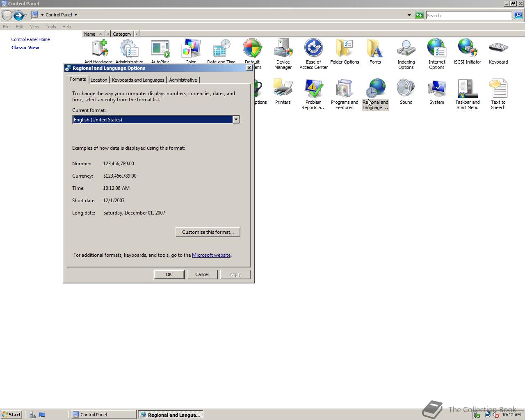Click the taskbar clock 10:12 AM

click(511, 415)
